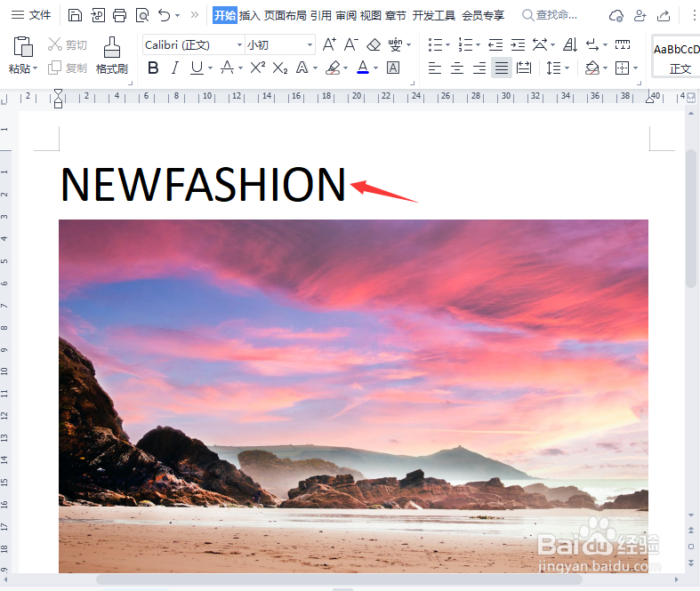
Task: Click the align left icon
Action: click(x=435, y=68)
